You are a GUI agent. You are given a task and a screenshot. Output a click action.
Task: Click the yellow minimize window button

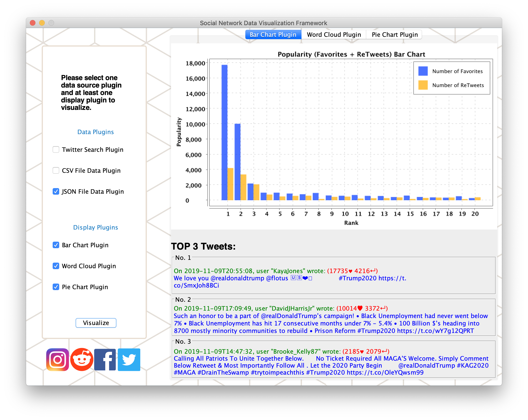(42, 23)
